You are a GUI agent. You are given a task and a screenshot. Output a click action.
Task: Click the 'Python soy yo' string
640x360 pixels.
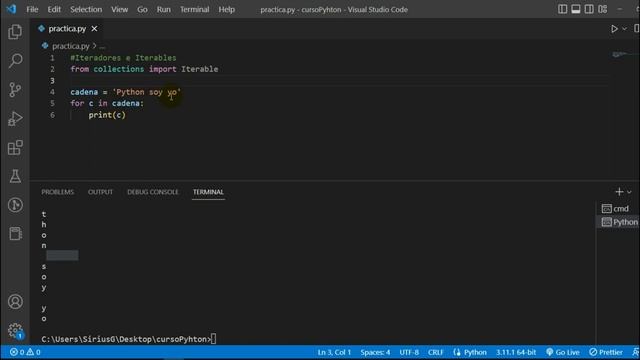[x=147, y=92]
